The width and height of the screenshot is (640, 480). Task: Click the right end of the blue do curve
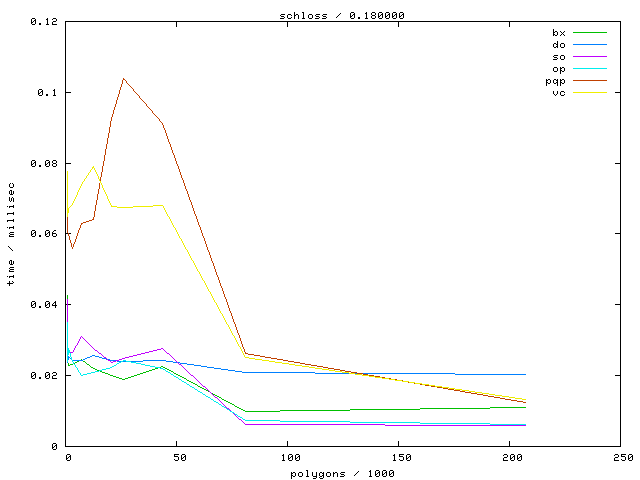click(525, 374)
